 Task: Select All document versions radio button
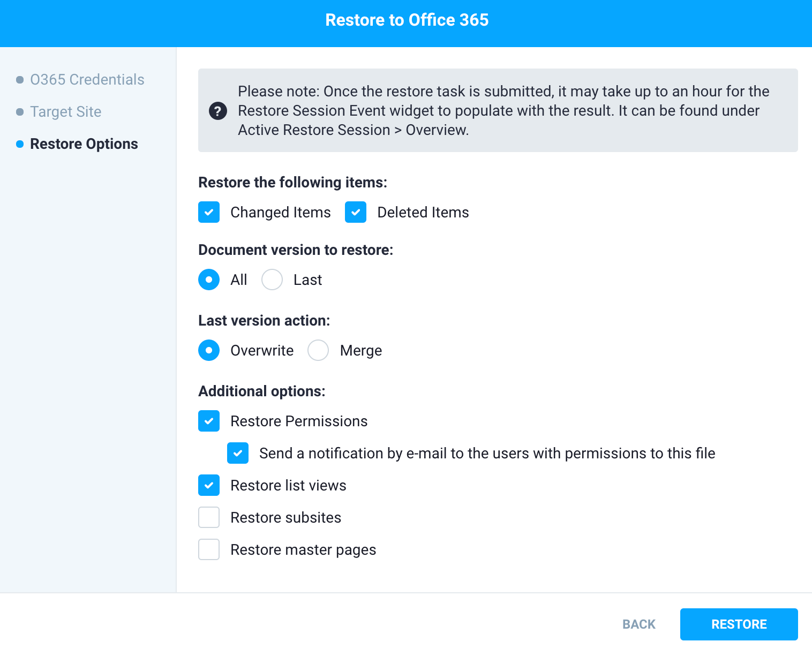(x=209, y=280)
